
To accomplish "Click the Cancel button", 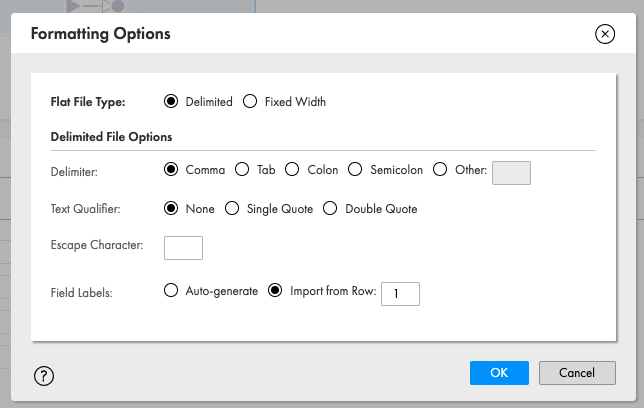I will [577, 373].
